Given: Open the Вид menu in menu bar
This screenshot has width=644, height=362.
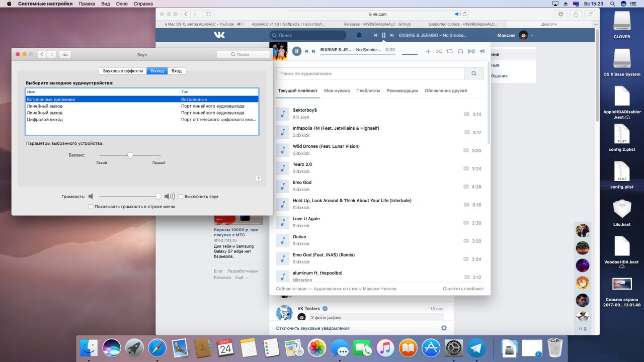Looking at the screenshot, I should point(105,4).
